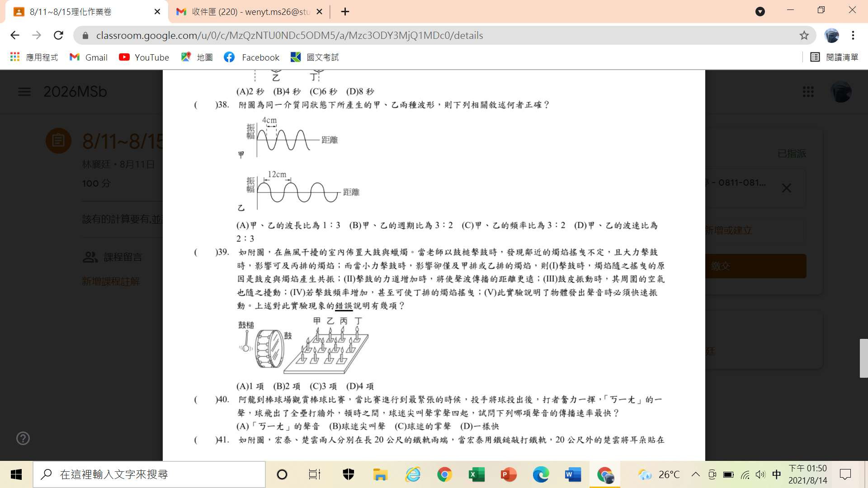This screenshot has width=868, height=488.
Task: Open the Facebook bookmark
Action: point(252,57)
